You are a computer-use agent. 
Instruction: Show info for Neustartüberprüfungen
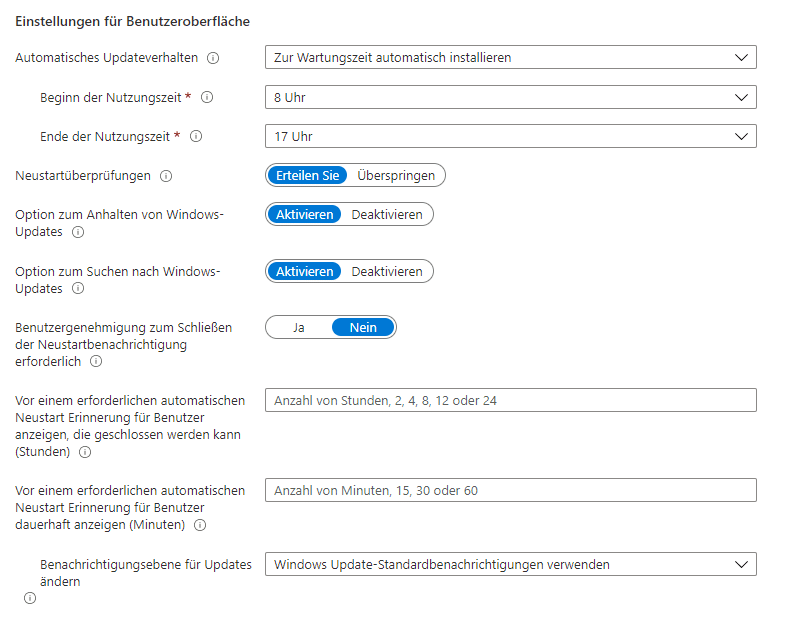click(x=166, y=176)
